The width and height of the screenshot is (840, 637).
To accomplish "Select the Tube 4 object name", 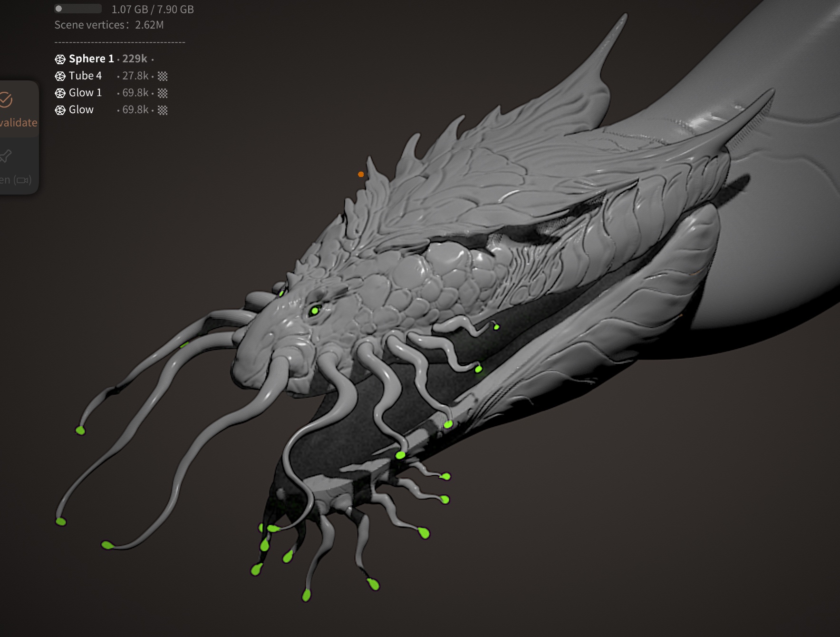I will click(85, 76).
